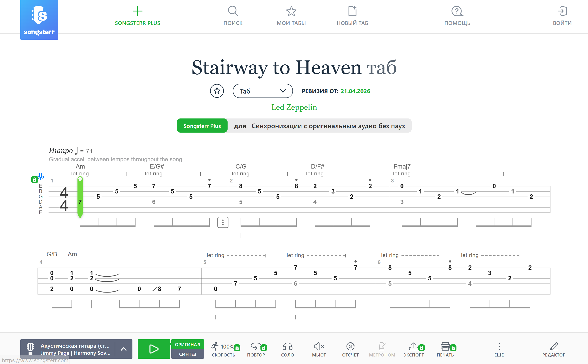Select НОВЫЙ ТАБ label

(352, 23)
